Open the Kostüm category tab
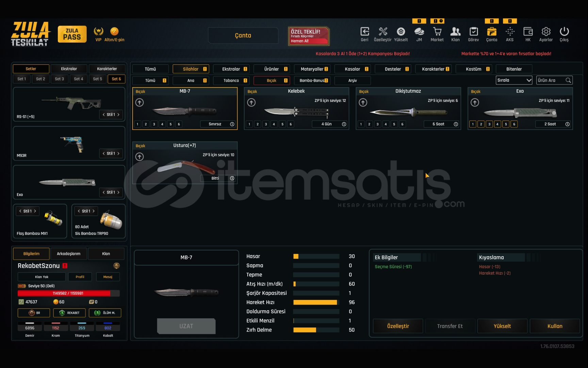 pos(474,69)
